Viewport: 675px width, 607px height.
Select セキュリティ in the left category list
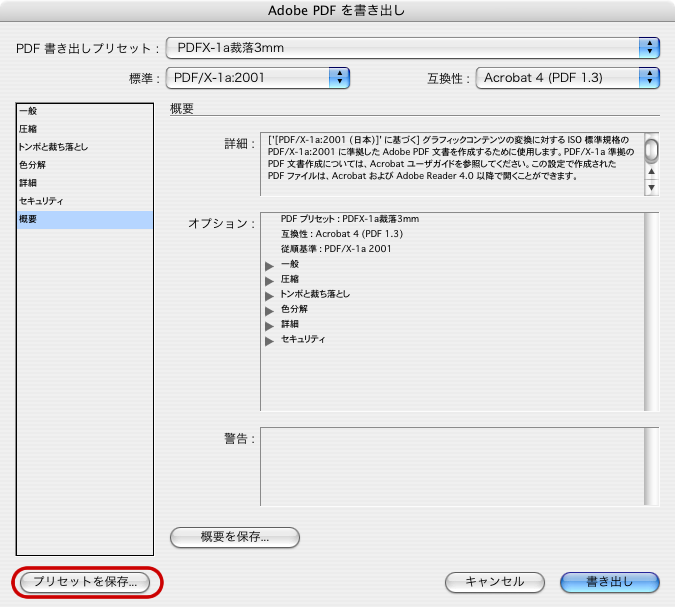(x=84, y=201)
